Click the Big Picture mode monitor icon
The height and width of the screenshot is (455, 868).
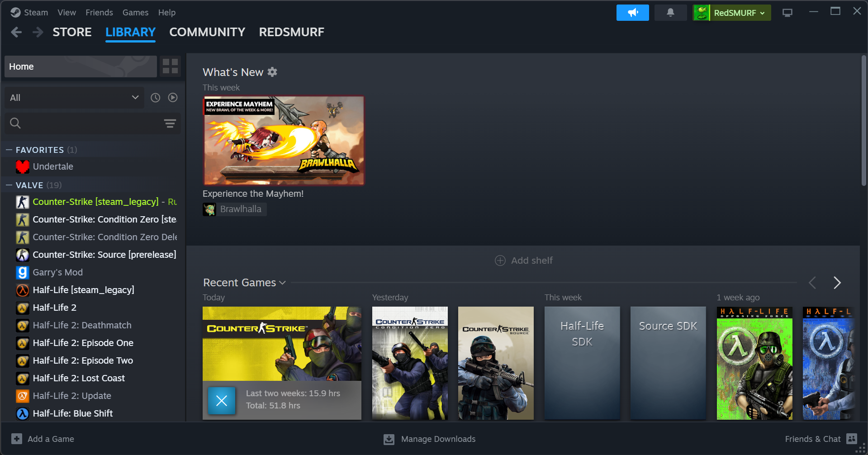pos(787,13)
